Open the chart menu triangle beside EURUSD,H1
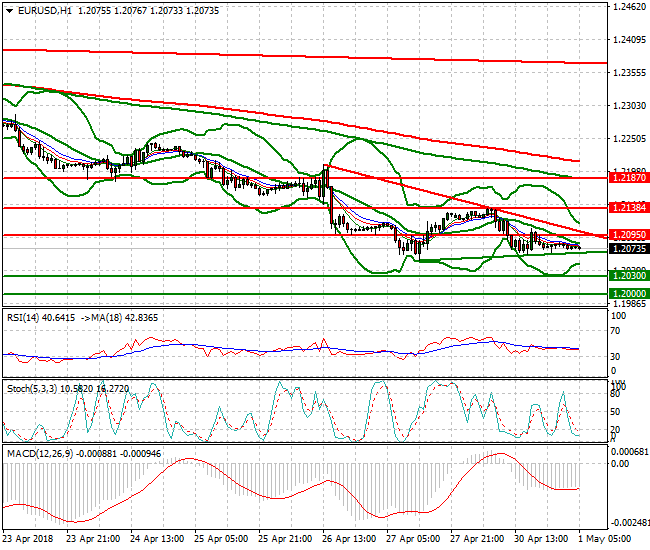The width and height of the screenshot is (650, 550). point(10,11)
